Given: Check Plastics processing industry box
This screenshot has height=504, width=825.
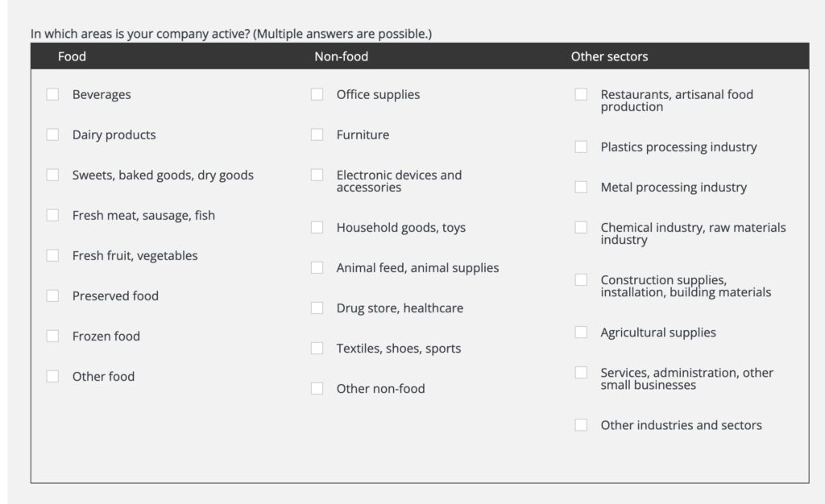Looking at the screenshot, I should [x=581, y=147].
